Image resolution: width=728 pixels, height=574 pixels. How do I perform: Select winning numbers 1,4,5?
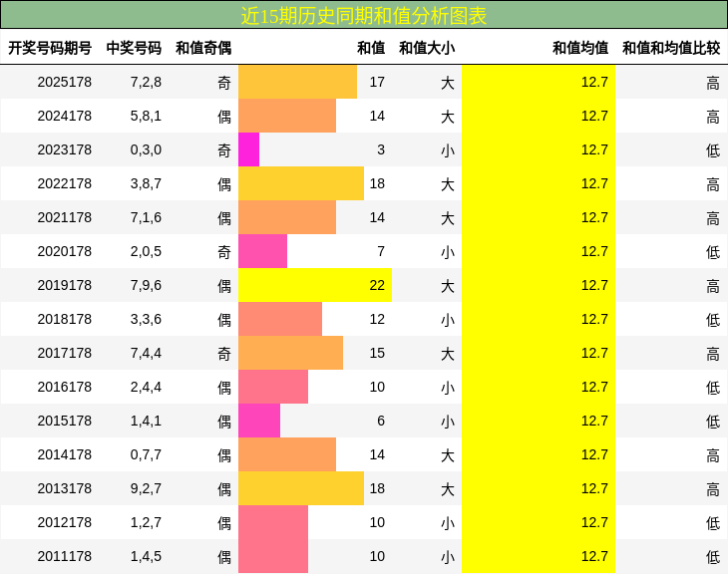[146, 556]
